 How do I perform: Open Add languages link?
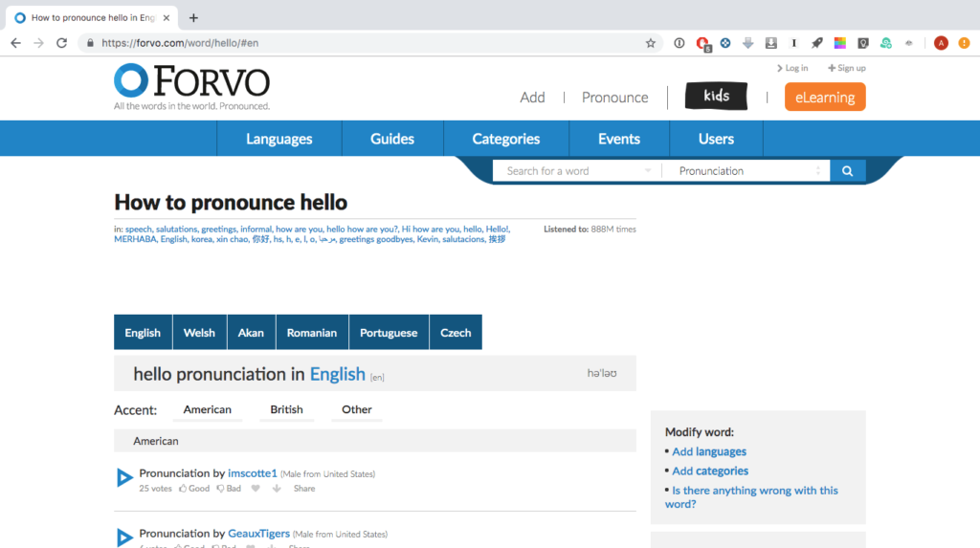(709, 451)
